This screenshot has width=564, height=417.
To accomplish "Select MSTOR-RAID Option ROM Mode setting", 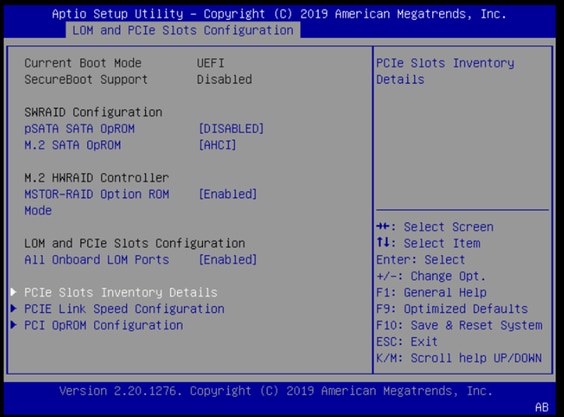I will (x=97, y=202).
